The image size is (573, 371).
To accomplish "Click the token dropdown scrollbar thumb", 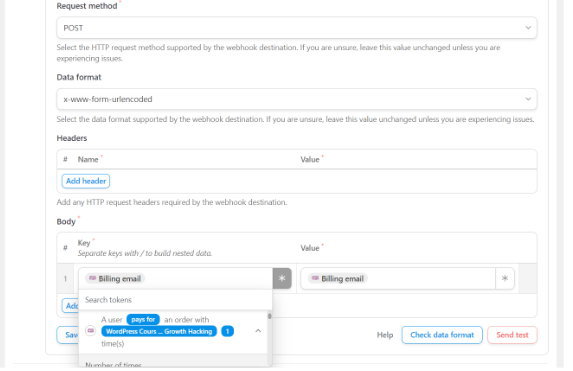I will [x=270, y=316].
